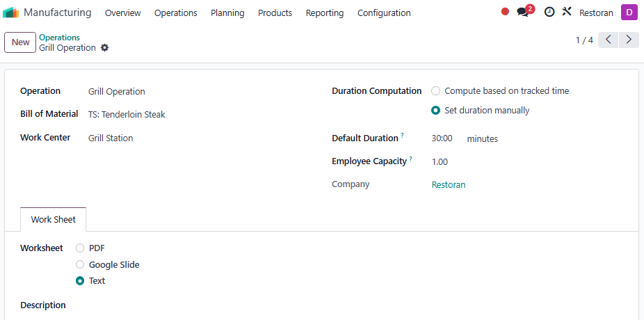Switch to the Work Sheet tab
The width and height of the screenshot is (644, 320).
54,219
